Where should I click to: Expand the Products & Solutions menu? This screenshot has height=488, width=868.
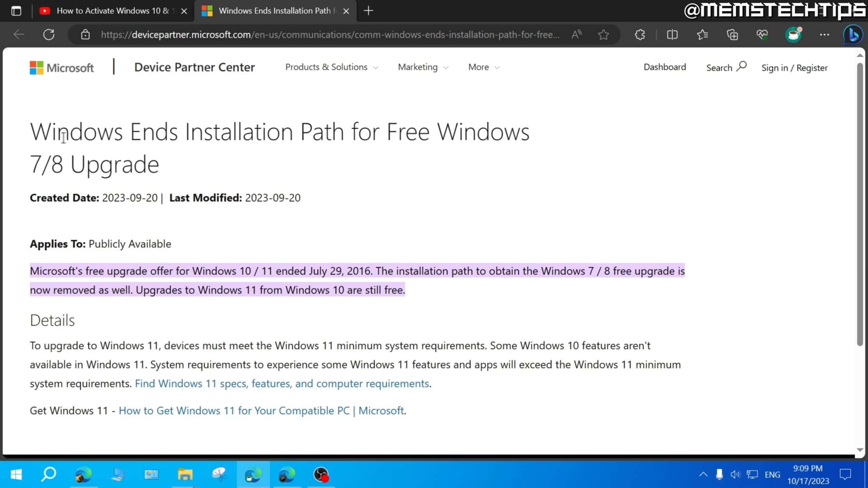click(x=331, y=67)
